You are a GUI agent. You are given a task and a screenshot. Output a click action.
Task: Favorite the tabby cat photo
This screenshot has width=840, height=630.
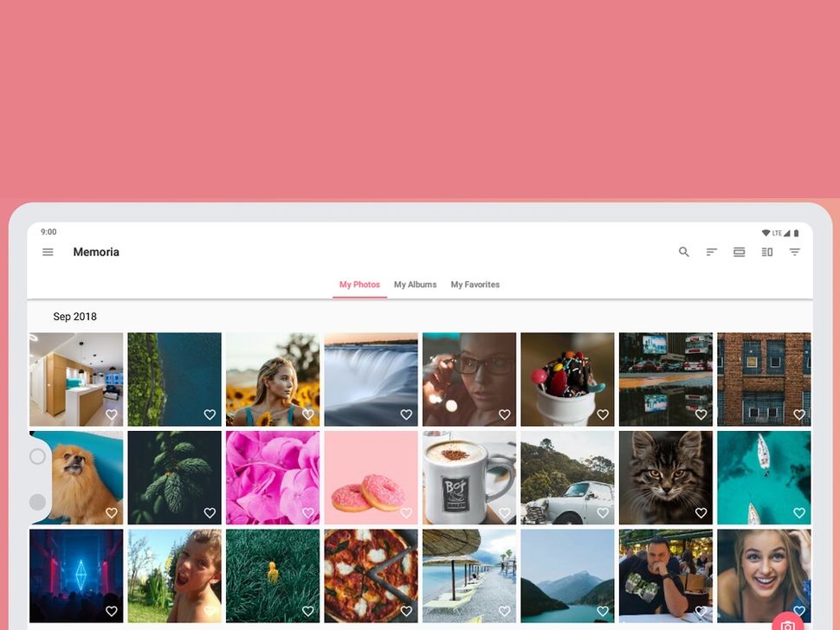pyautogui.click(x=701, y=512)
